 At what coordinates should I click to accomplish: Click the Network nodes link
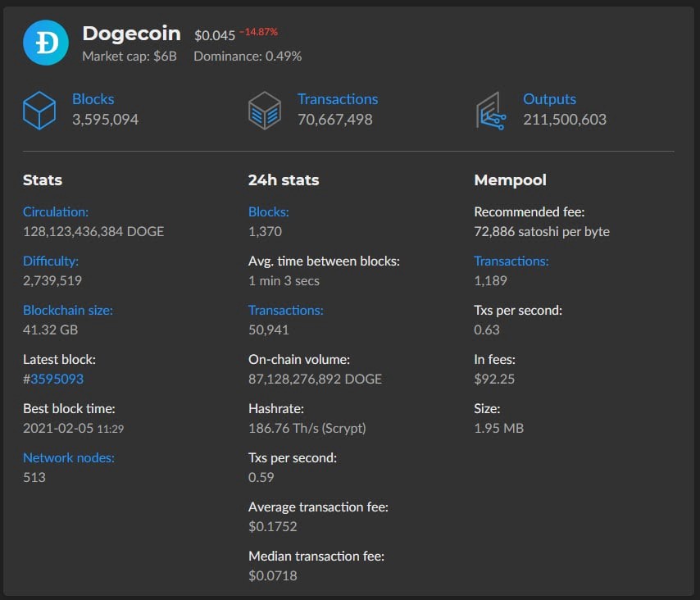point(69,458)
